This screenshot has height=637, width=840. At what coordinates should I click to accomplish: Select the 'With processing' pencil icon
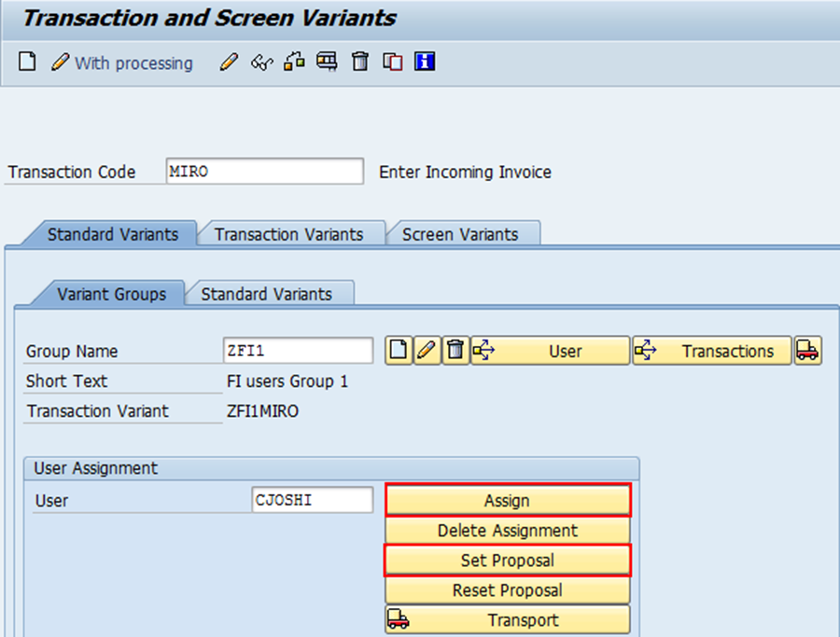(x=58, y=62)
